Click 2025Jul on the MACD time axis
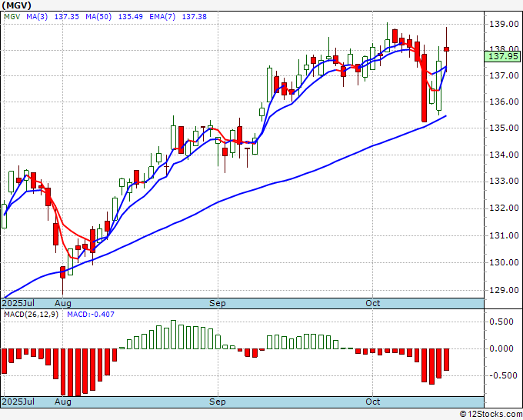Screen dimensions: 523x420 (x=18, y=402)
